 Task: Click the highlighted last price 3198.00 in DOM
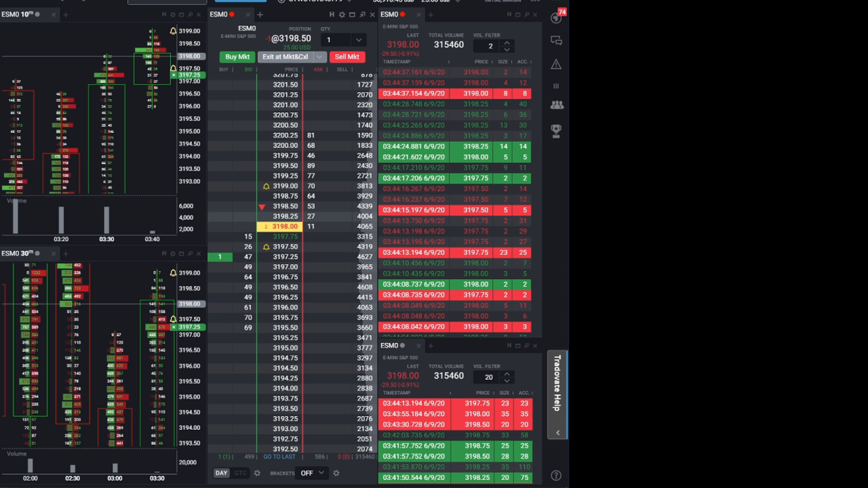coord(280,227)
